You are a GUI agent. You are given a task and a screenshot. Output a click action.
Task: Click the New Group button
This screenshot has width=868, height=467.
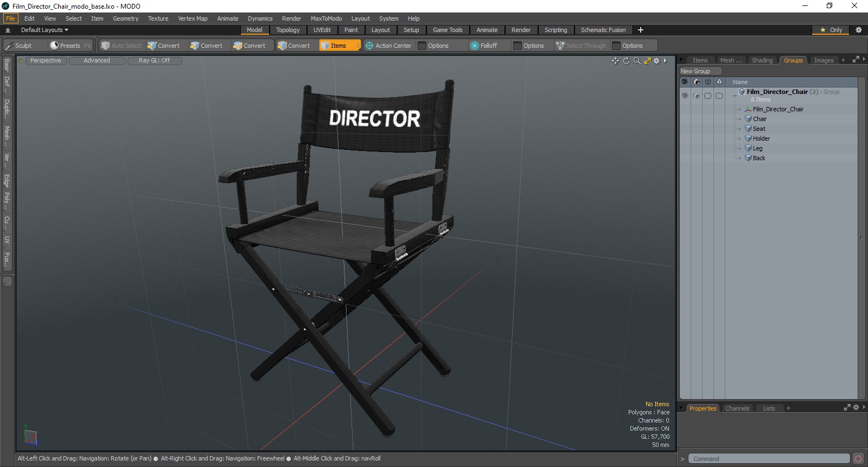[700, 71]
